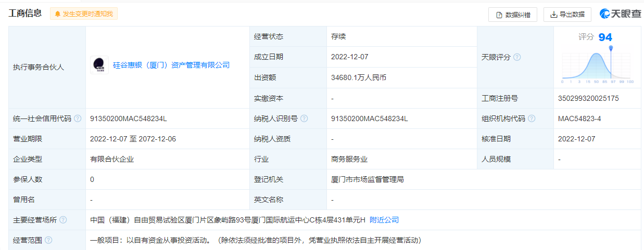Click the 天眼查 logo

(621, 14)
